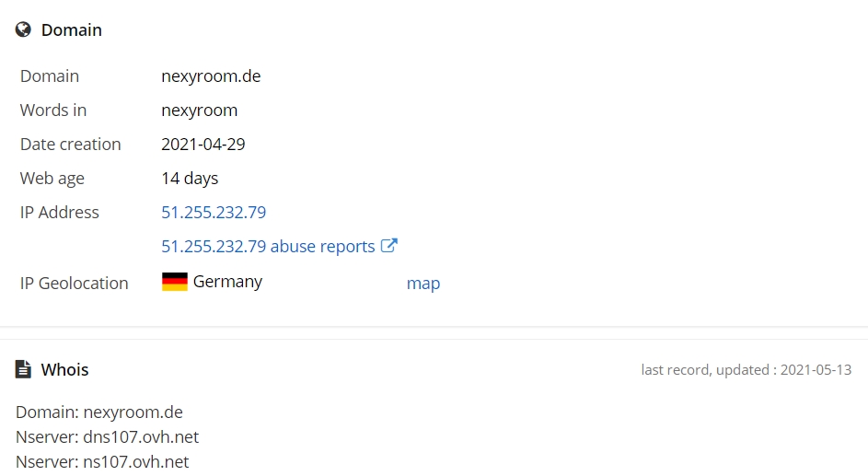Image resolution: width=868 pixels, height=476 pixels.
Task: Click the Germany flag icon
Action: click(x=174, y=282)
